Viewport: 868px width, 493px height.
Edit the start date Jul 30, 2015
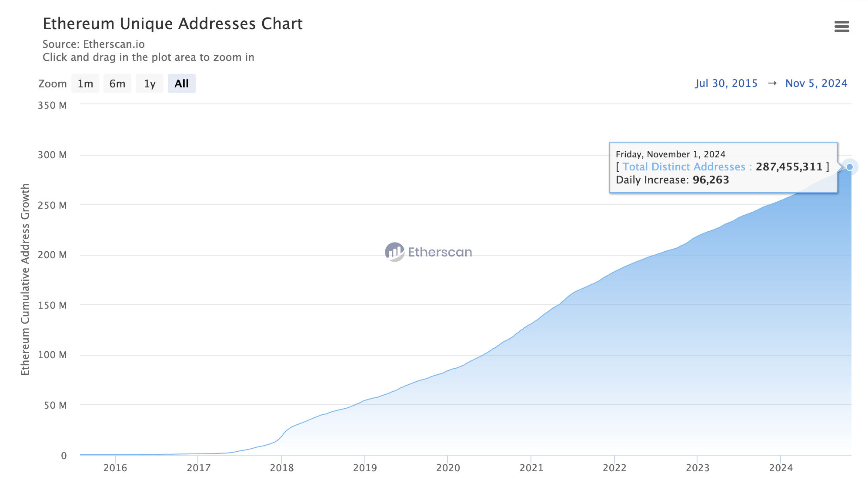point(726,83)
